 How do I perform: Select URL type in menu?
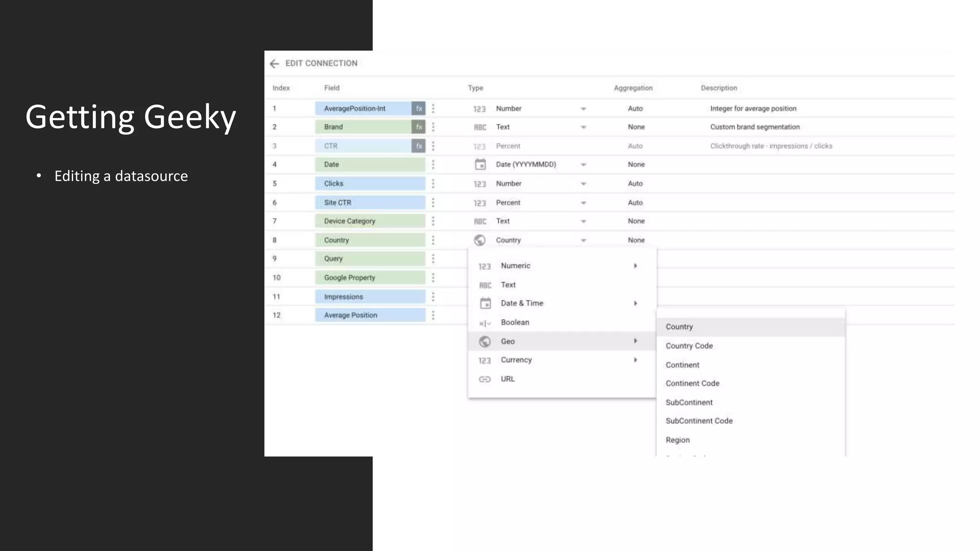pyautogui.click(x=562, y=379)
